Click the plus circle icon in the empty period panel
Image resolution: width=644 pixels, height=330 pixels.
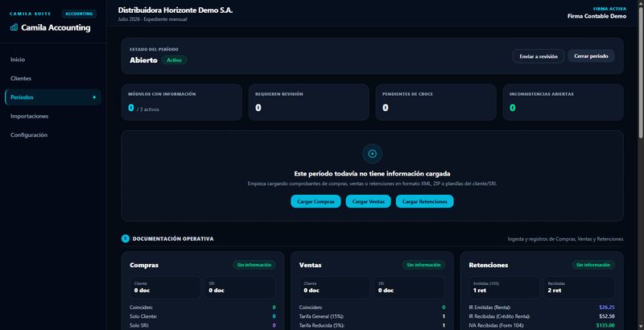[x=372, y=154]
